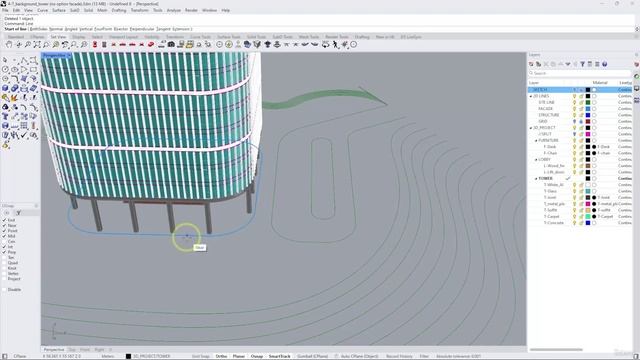Select the Polyline tool in left toolbar
This screenshot has width=640, height=360.
click(24, 60)
